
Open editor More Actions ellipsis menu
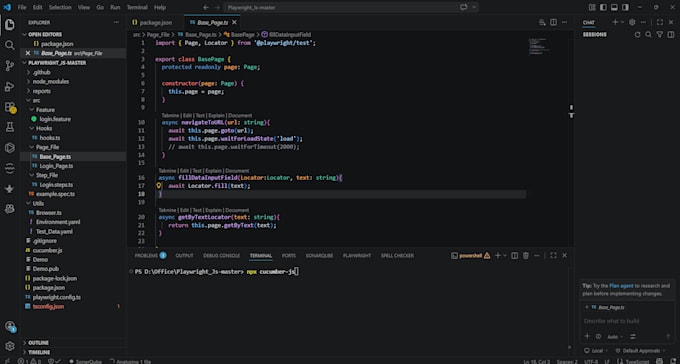coord(564,22)
